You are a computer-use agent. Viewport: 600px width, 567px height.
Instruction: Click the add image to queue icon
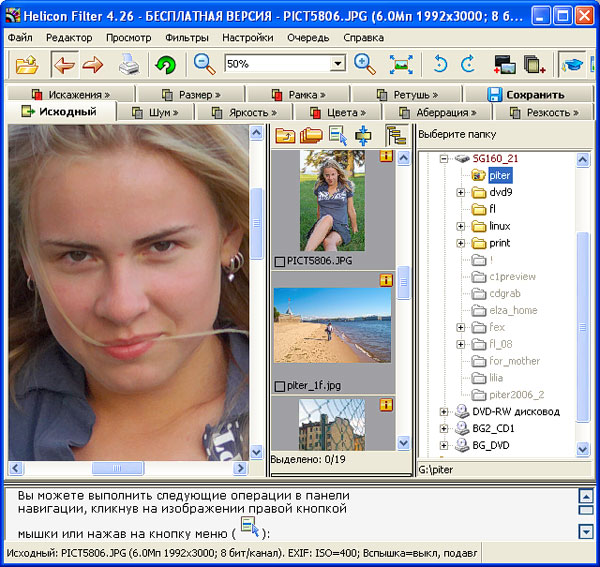point(504,64)
